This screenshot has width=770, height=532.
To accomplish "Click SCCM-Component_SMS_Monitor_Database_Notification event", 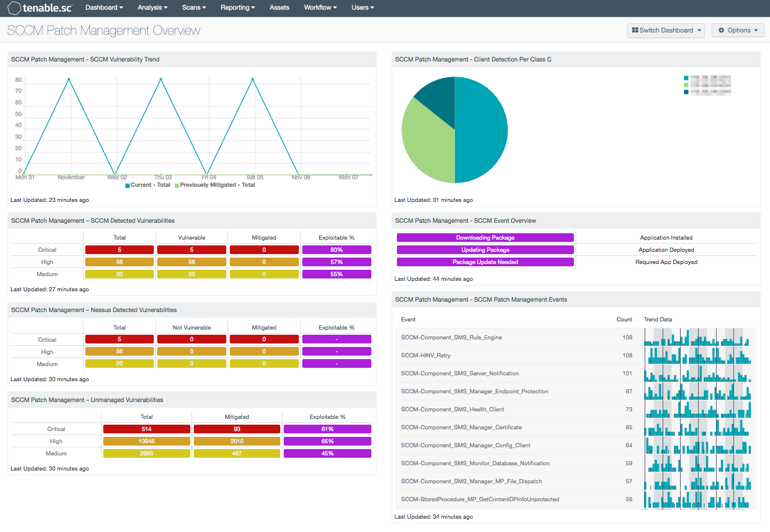I will pyautogui.click(x=576, y=464).
